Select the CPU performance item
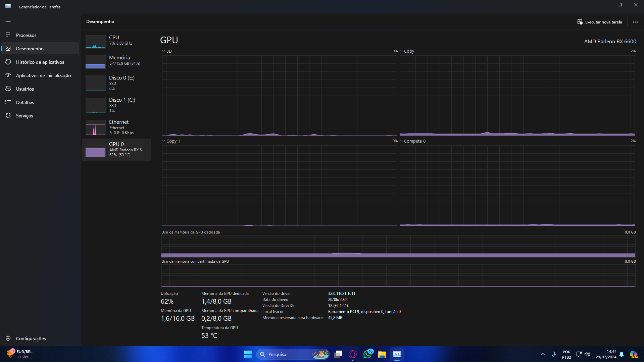Viewport: 644px width, 362px height. [x=116, y=42]
